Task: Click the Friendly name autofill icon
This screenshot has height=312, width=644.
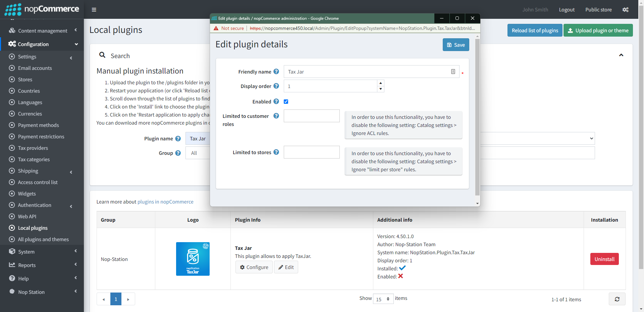Action: point(453,72)
